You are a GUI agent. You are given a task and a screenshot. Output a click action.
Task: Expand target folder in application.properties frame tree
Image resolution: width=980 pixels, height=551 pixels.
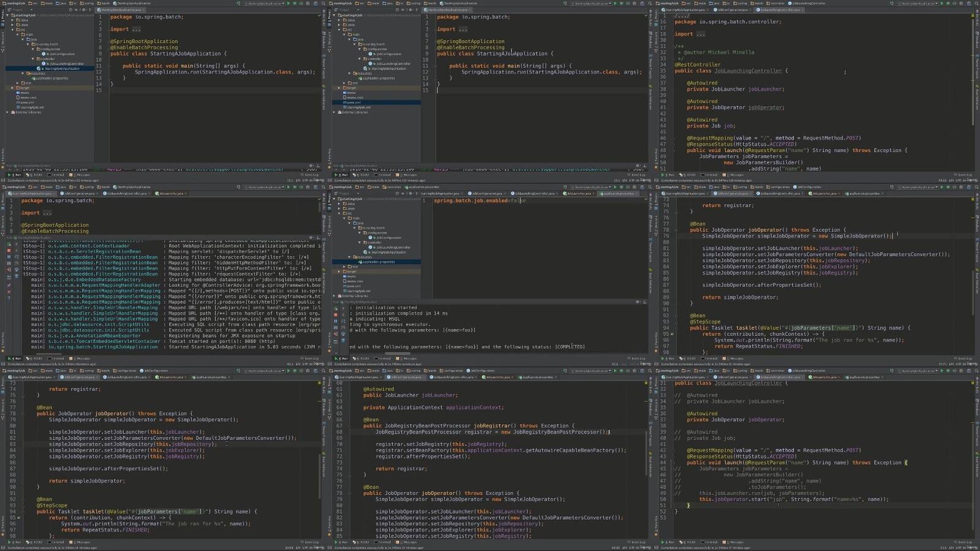click(339, 272)
